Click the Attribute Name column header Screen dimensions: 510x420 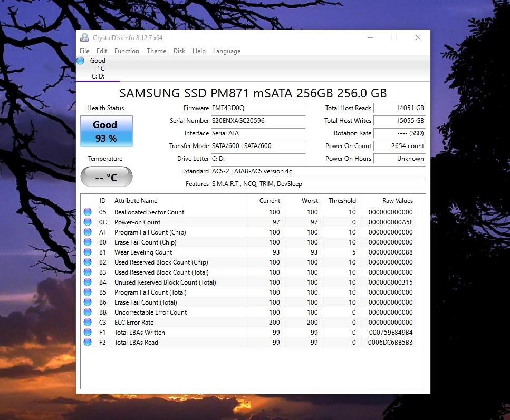pyautogui.click(x=178, y=201)
